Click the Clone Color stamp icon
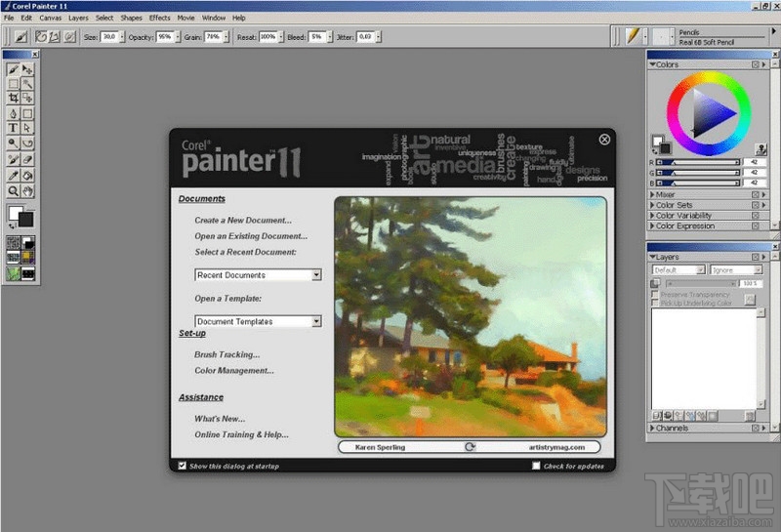The height and width of the screenshot is (532, 781). click(760, 149)
